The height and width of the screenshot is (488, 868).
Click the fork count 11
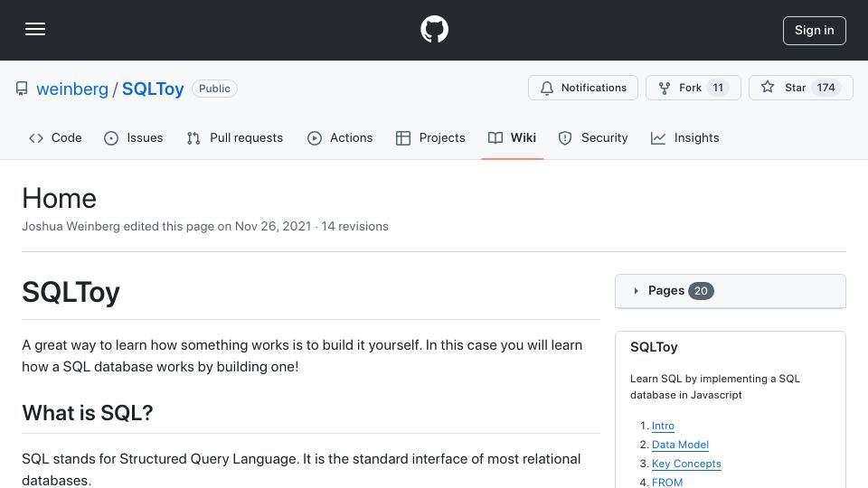718,88
